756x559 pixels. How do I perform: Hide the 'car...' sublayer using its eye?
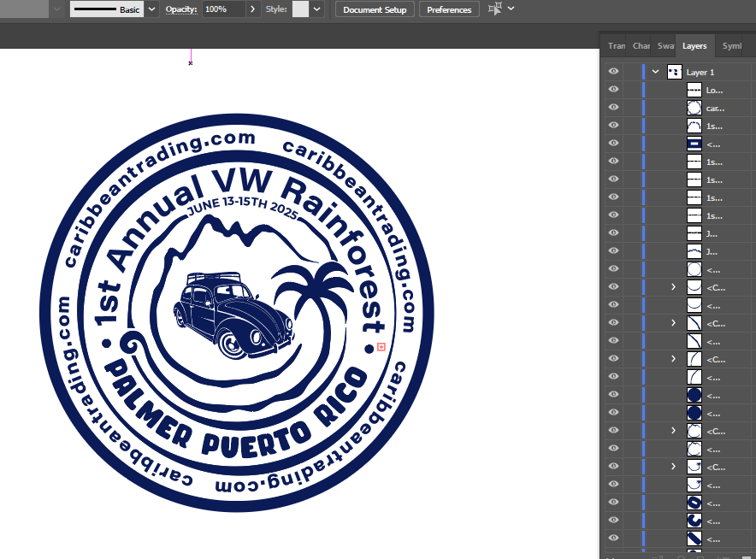(613, 107)
